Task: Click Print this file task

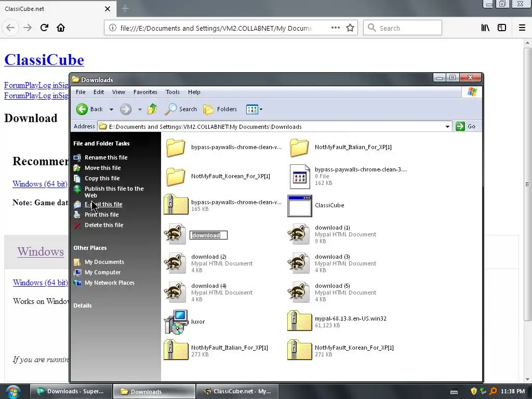Action: [x=101, y=215]
